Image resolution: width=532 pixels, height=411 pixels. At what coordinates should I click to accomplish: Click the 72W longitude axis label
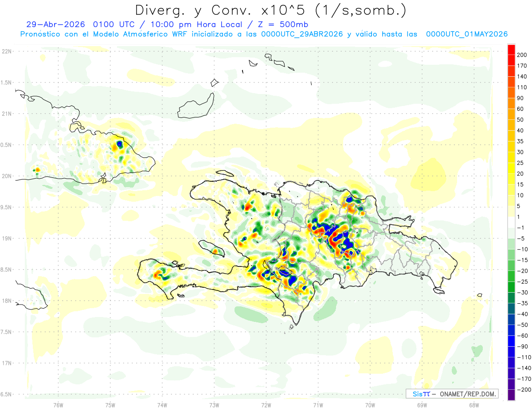(266, 404)
